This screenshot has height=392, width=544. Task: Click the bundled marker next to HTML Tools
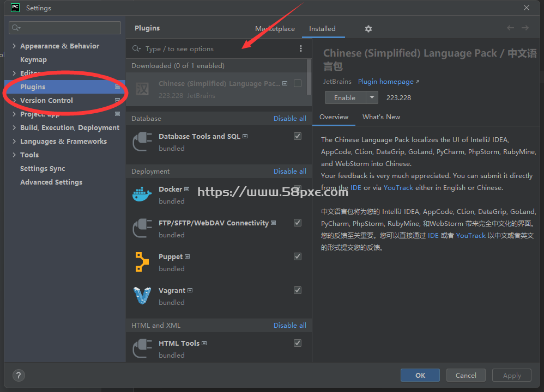pos(204,343)
